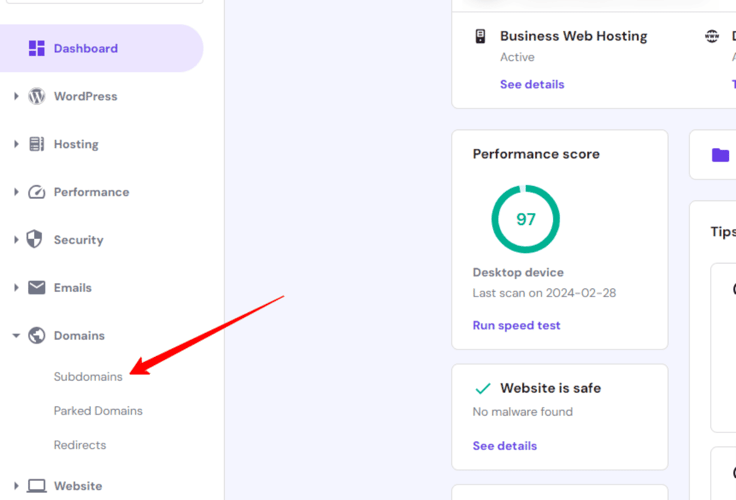Expand the Security menu arrow

(x=16, y=240)
